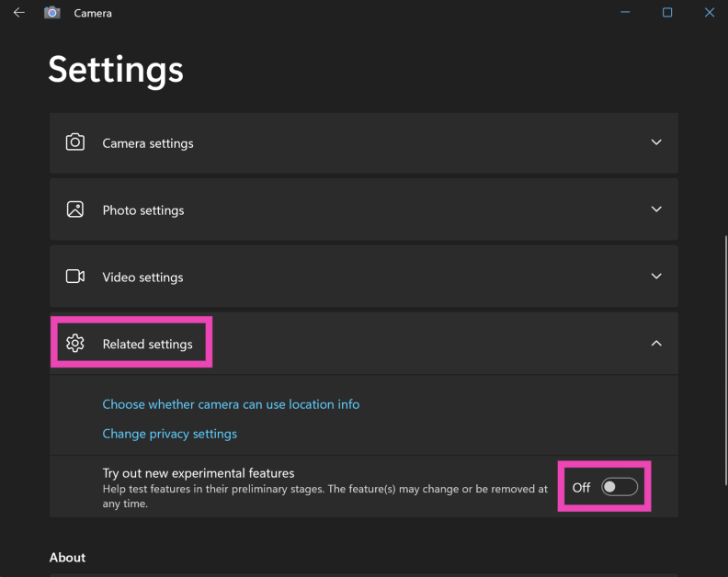Click the picture icon beside Photo settings

tap(75, 209)
